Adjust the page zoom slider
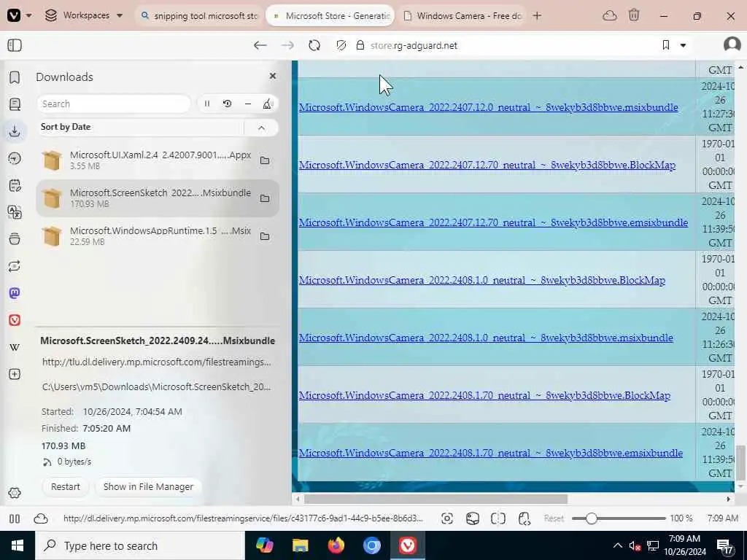The image size is (747, 560). 619,518
